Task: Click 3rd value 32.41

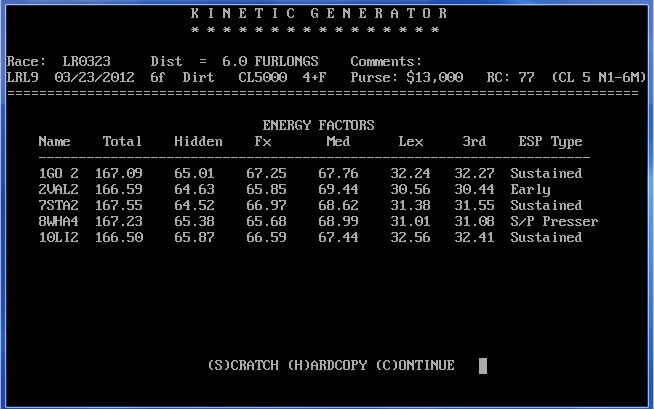Action: (475, 237)
